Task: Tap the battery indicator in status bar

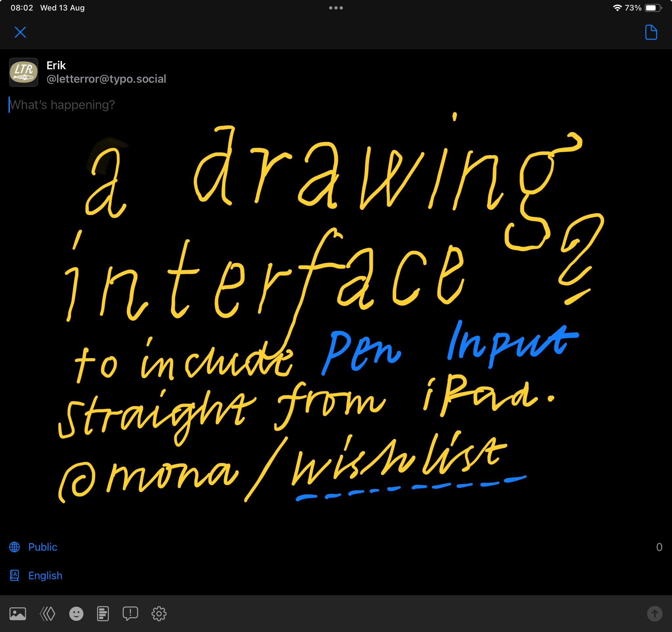Action: click(653, 8)
